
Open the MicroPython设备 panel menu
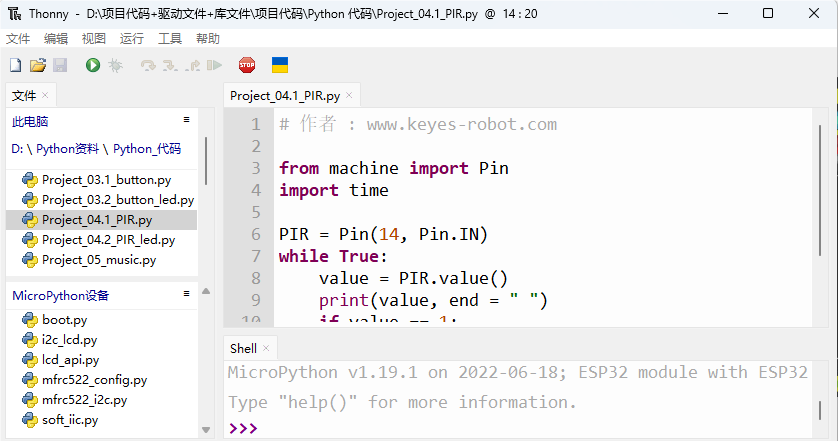pos(187,293)
